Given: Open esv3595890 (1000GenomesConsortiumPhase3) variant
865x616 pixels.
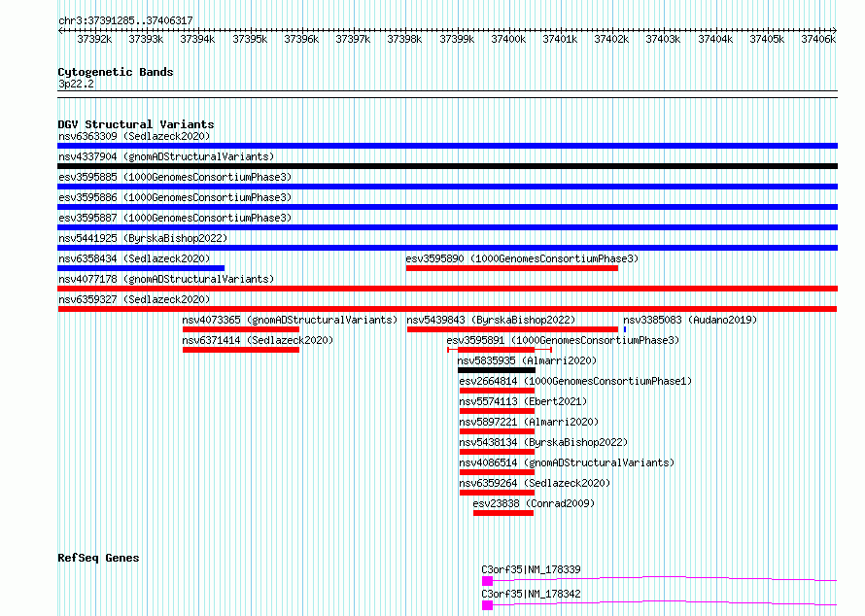Looking at the screenshot, I should pos(522,258).
